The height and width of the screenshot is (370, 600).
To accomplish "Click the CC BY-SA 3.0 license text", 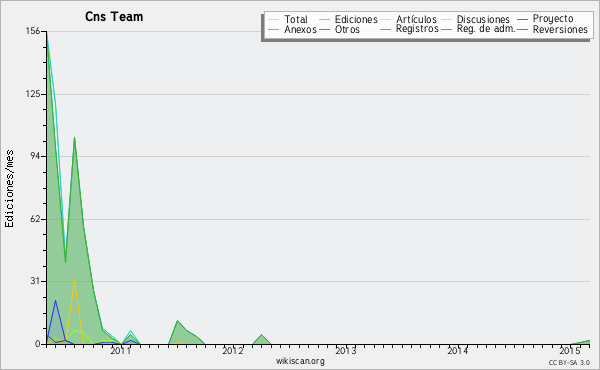I will (569, 363).
